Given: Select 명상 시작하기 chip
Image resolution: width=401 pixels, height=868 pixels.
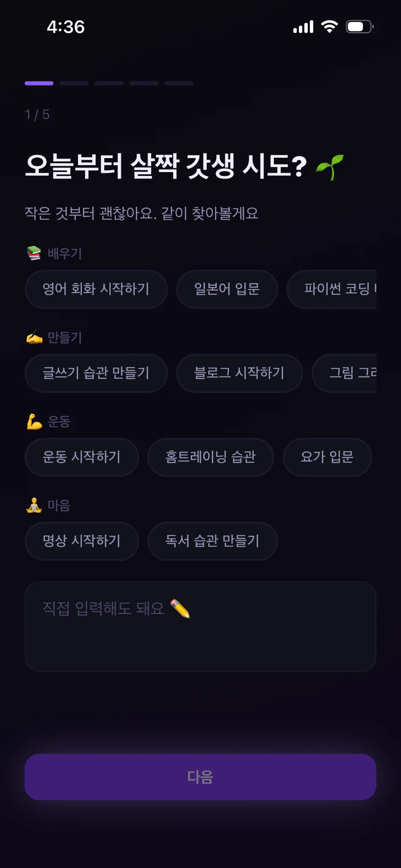Looking at the screenshot, I should (x=82, y=541).
